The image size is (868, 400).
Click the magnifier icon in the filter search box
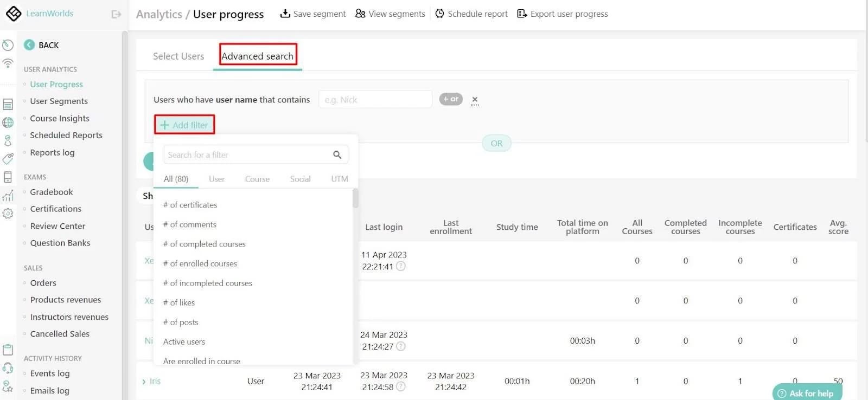click(x=337, y=154)
